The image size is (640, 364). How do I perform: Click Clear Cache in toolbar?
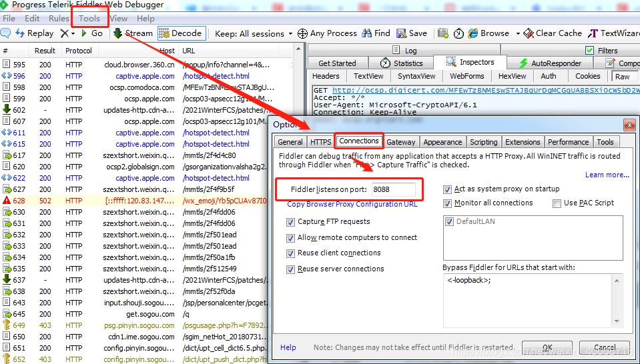tap(553, 33)
